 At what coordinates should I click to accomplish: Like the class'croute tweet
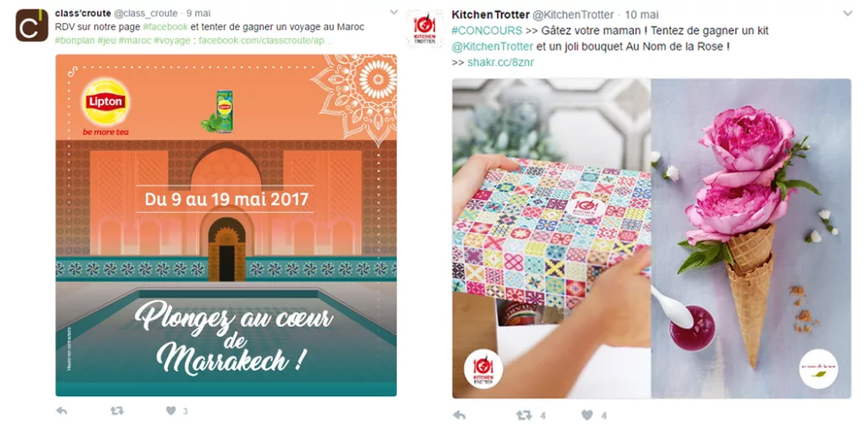point(171,411)
